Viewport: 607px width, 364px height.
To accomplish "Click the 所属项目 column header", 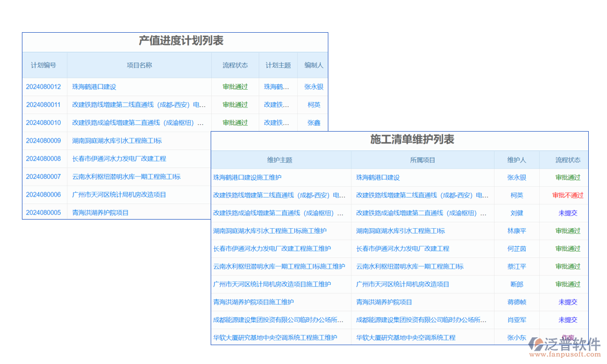I will click(422, 160).
